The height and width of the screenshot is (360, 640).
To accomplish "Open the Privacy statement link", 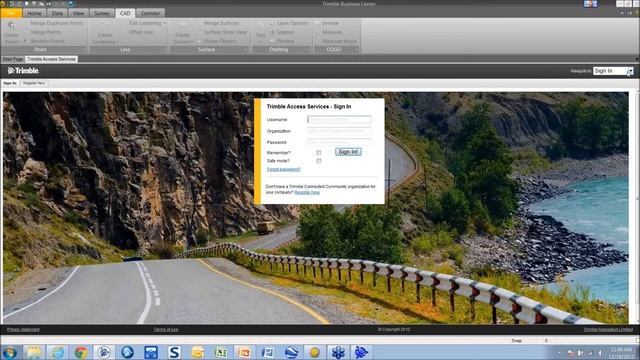I will coord(23,330).
